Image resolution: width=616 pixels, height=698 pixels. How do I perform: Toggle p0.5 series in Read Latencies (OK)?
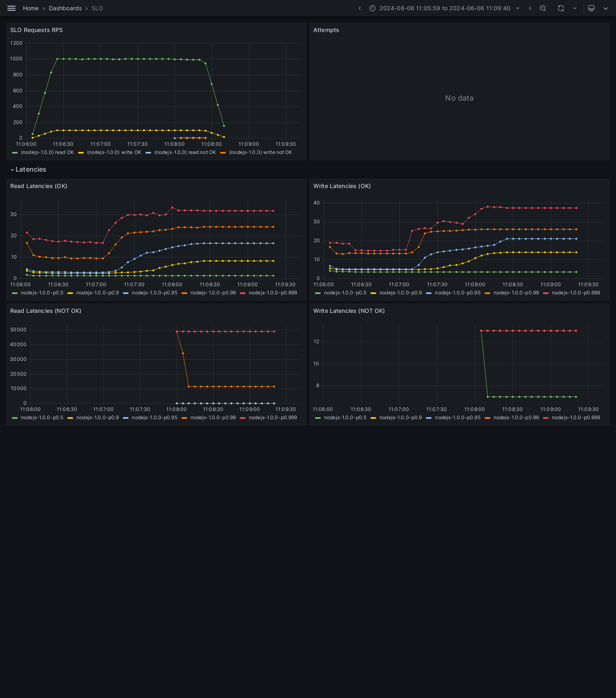[x=42, y=293]
